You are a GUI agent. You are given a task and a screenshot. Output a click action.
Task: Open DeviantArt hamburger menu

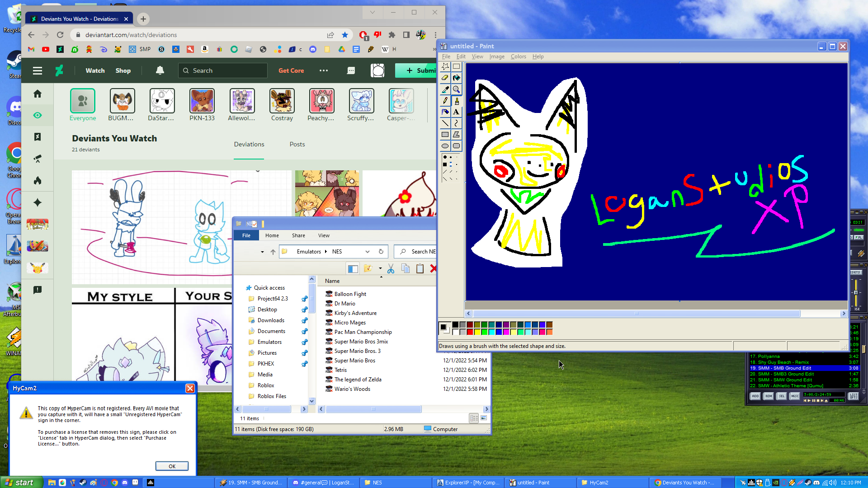coord(38,70)
